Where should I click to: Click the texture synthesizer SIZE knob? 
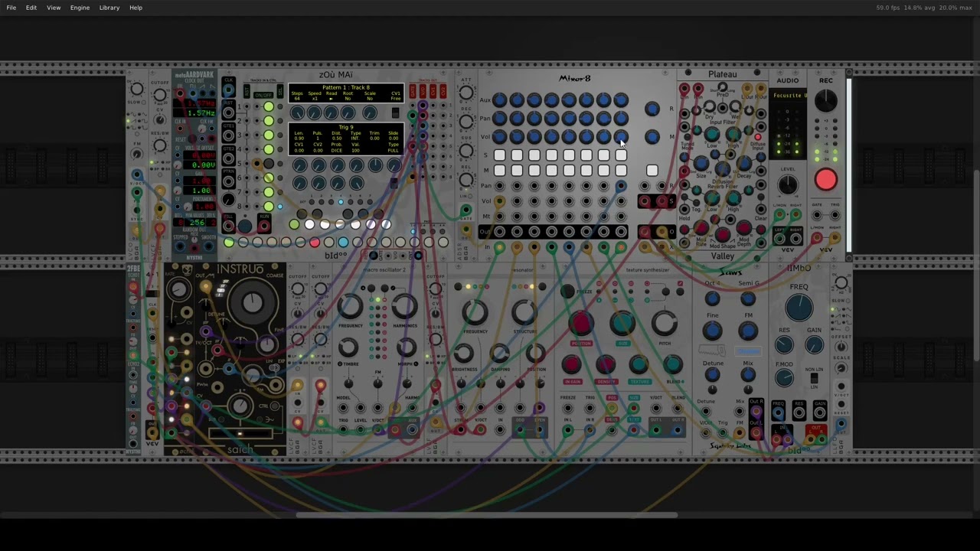point(622,324)
